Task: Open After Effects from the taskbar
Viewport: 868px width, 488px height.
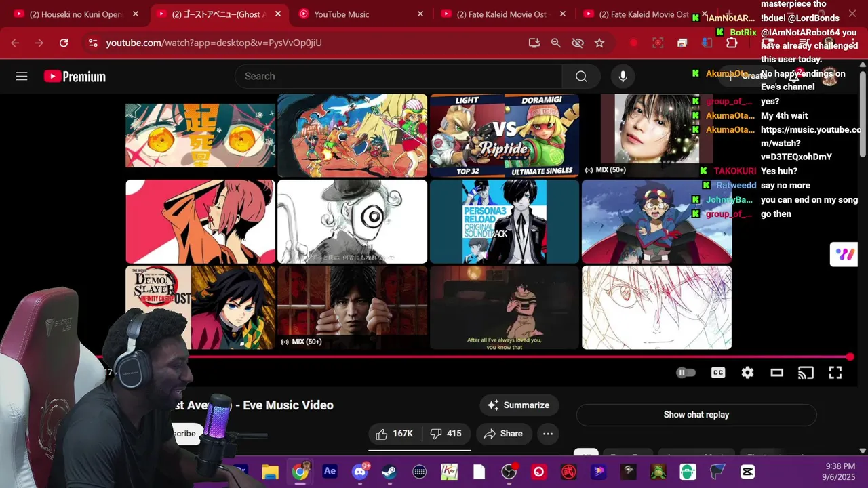Action: 330,472
